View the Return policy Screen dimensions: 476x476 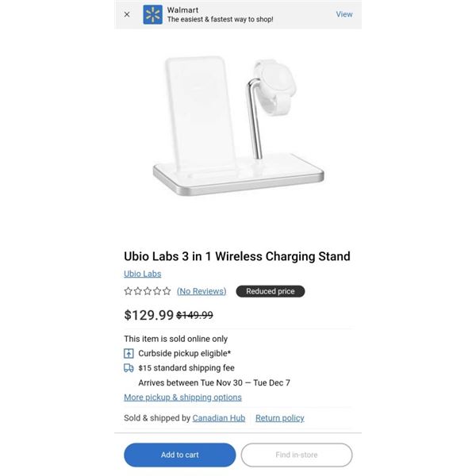point(279,418)
